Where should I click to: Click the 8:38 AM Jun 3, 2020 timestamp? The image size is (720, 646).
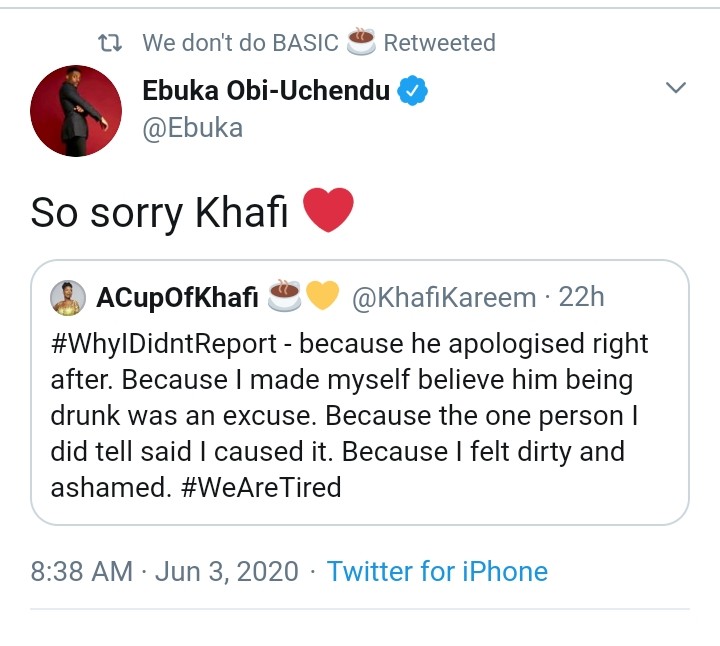[x=165, y=572]
